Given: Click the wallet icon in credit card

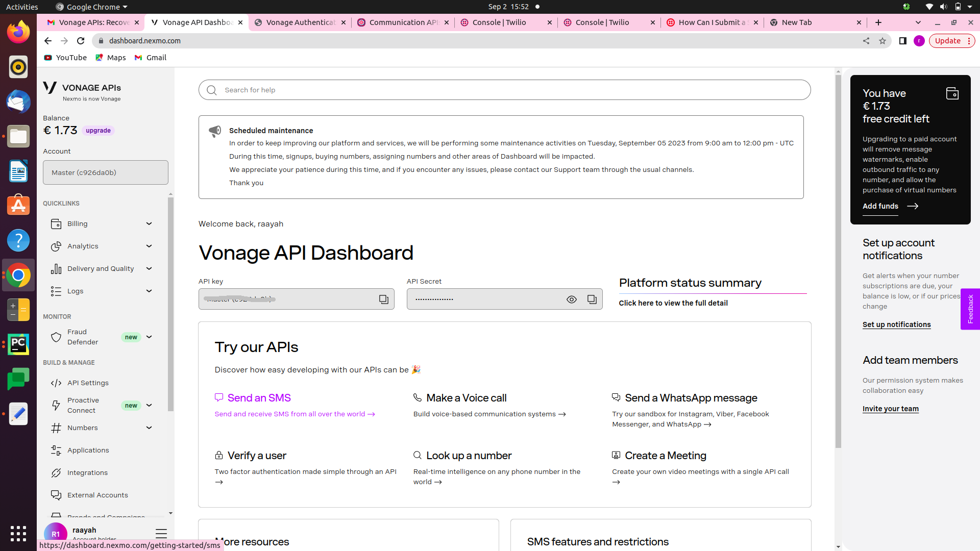Looking at the screenshot, I should (x=952, y=94).
